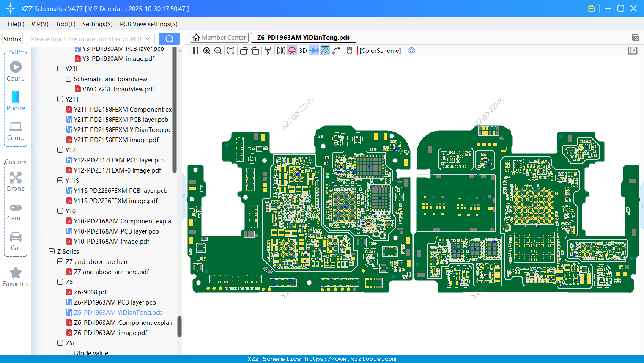Toggle the red lamp highlight icon
The image size is (644, 363).
click(292, 51)
